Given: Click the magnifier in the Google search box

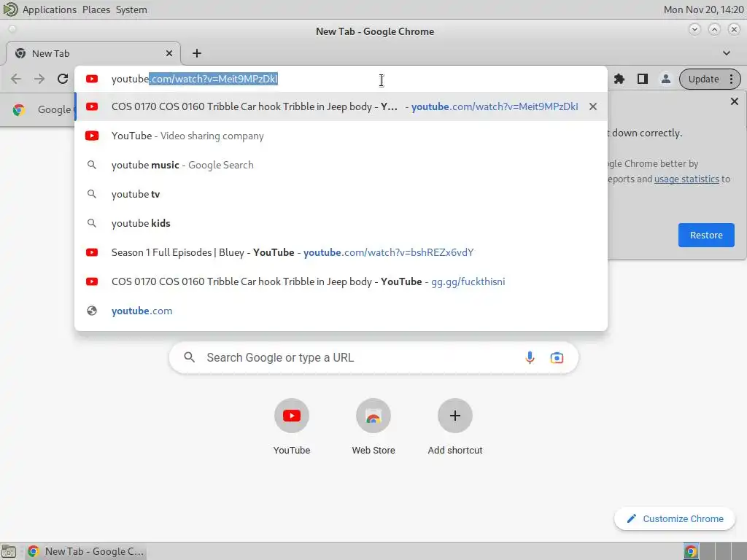Looking at the screenshot, I should tap(189, 357).
